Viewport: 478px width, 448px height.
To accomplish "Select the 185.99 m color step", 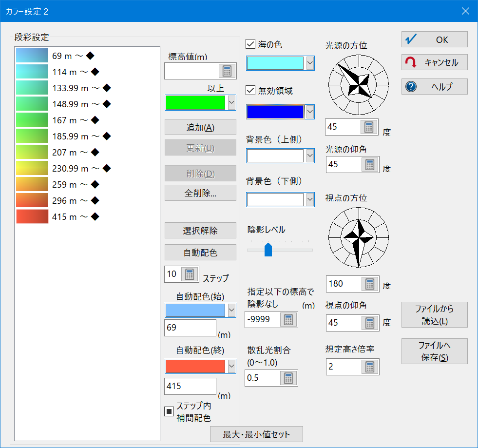I will point(87,136).
